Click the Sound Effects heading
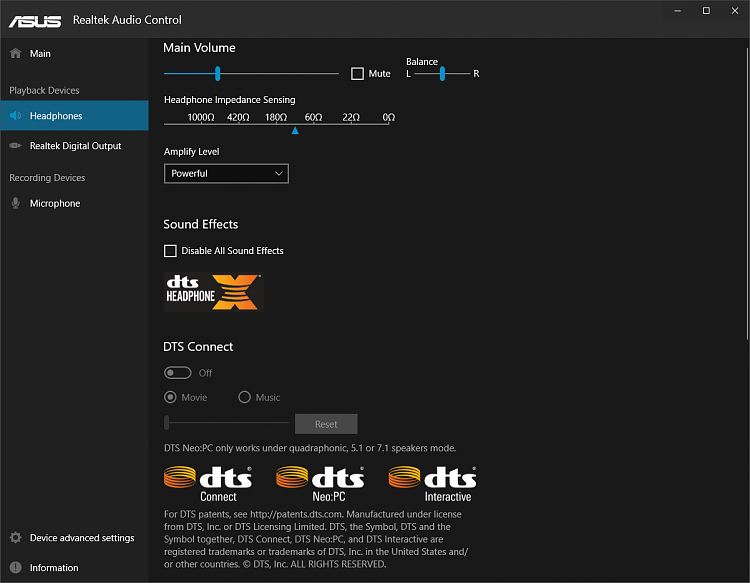Screen dimensions: 750x583 point(200,224)
